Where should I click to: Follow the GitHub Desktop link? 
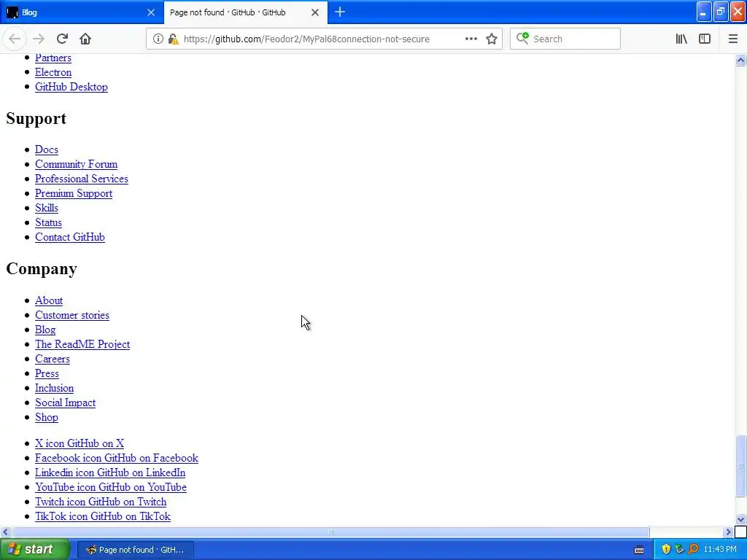click(x=71, y=87)
